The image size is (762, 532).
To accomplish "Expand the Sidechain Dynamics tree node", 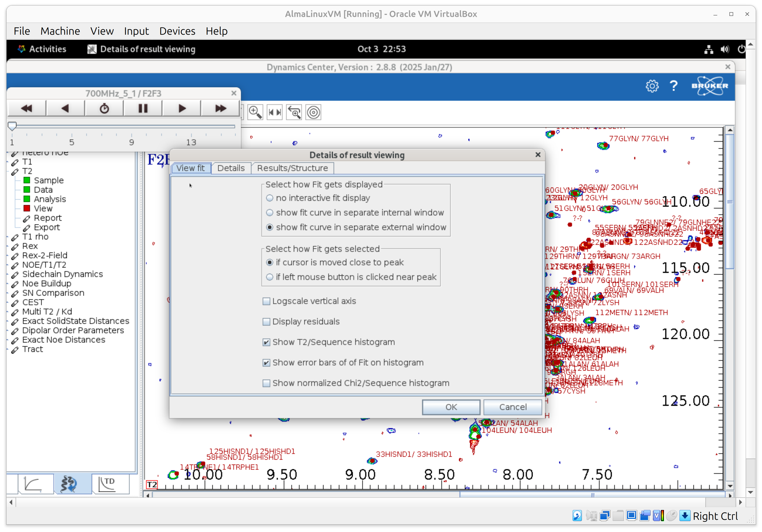I will click(62, 274).
